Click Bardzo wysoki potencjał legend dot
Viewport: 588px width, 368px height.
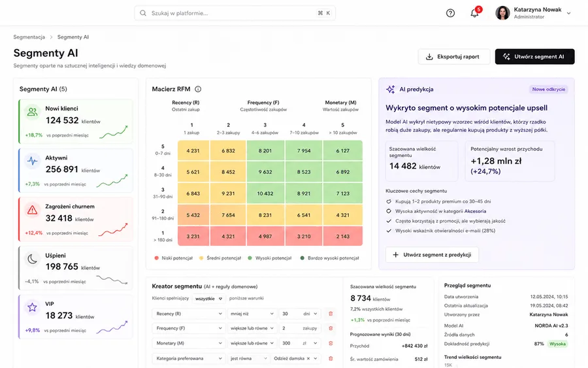302,258
